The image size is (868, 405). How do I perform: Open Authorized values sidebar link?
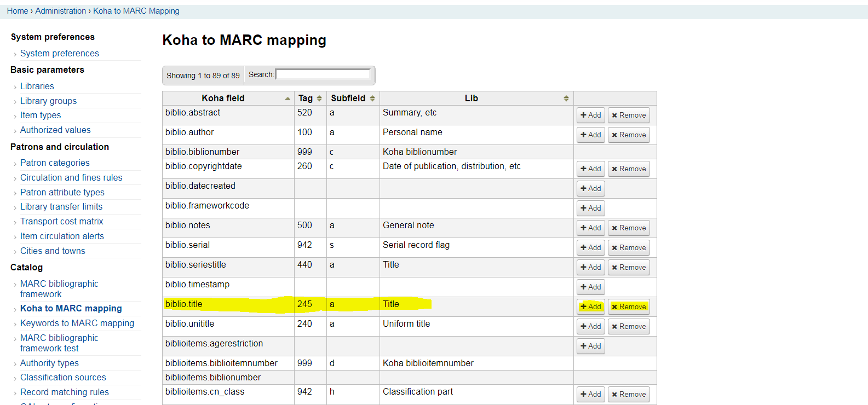tap(55, 130)
